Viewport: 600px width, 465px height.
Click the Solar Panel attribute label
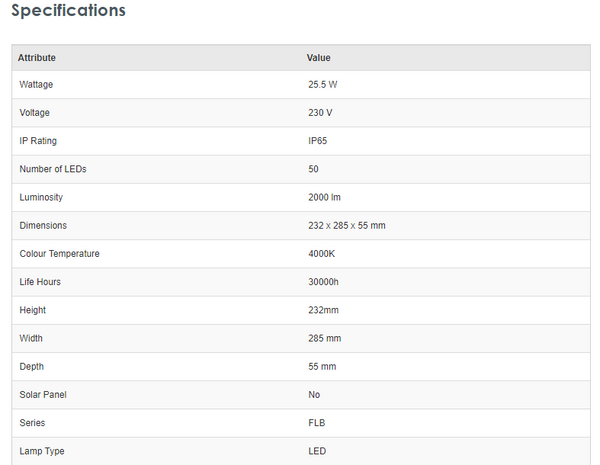tap(43, 395)
